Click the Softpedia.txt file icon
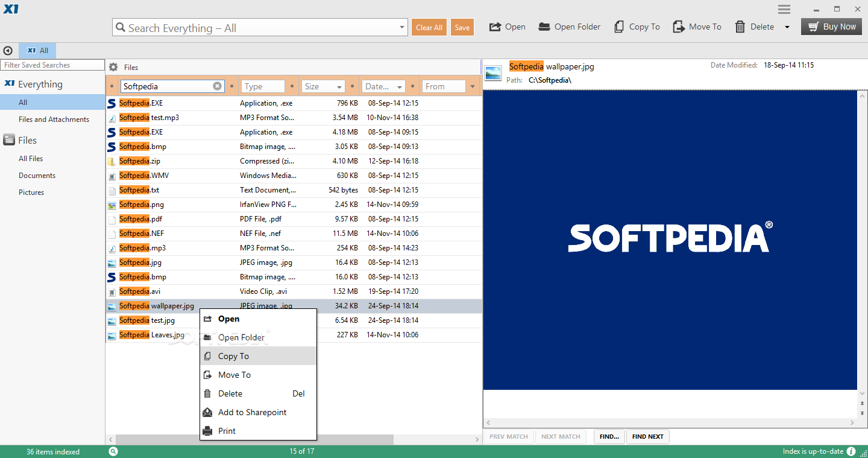 point(112,190)
